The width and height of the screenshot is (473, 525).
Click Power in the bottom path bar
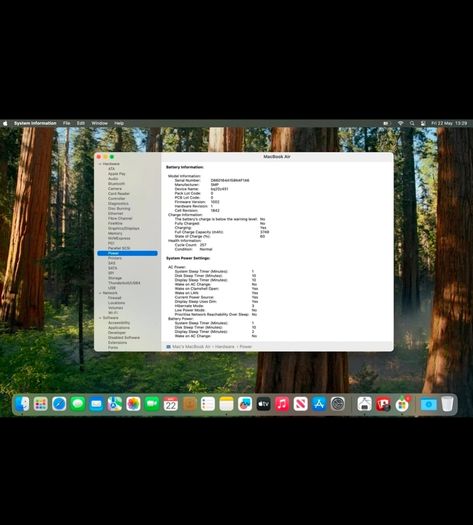[245, 347]
